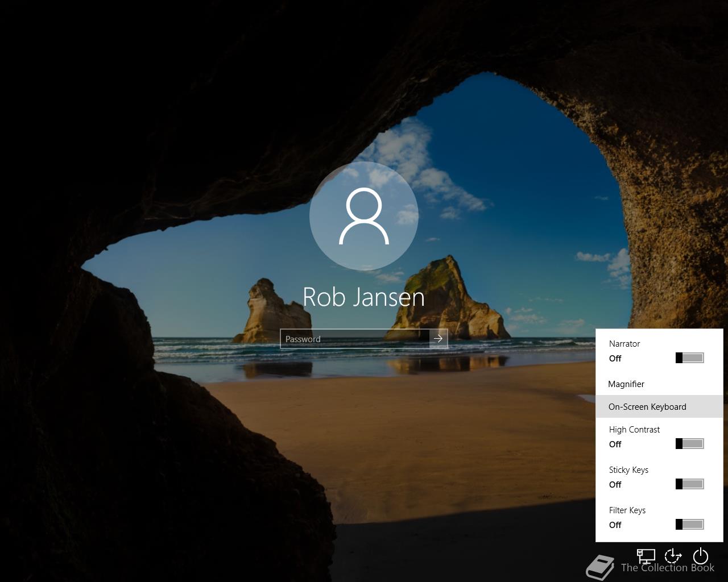Open the Ease of Access icon
728x582 pixels.
(673, 556)
